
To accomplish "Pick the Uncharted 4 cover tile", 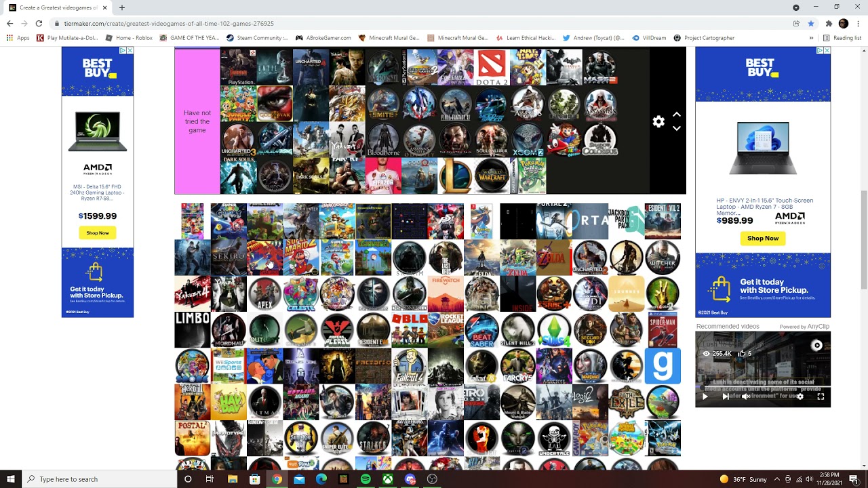I will pos(311,67).
